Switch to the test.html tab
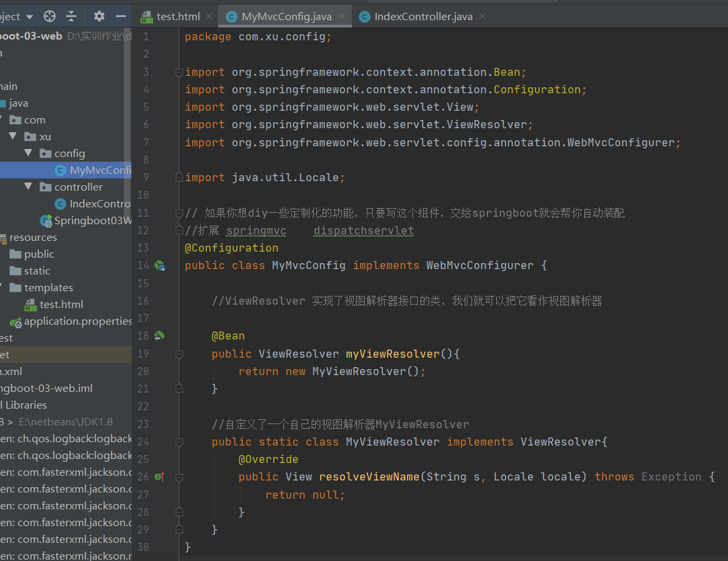This screenshot has height=561, width=728. coord(177,16)
